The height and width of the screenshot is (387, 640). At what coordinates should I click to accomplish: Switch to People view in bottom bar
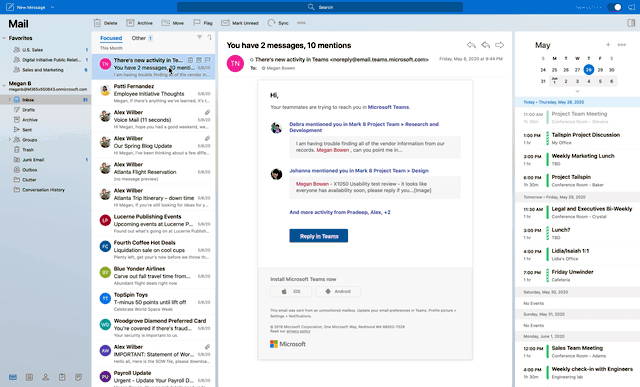click(46, 377)
